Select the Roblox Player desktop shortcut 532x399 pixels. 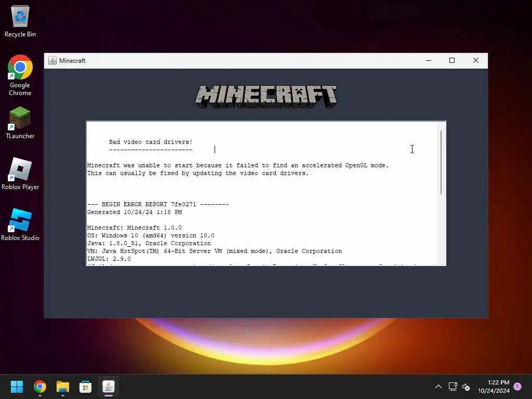(20, 174)
